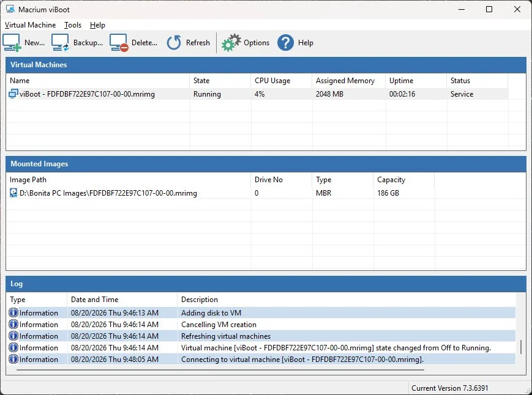Select the Adding disk to VM description
The height and width of the screenshot is (395, 532).
click(211, 312)
